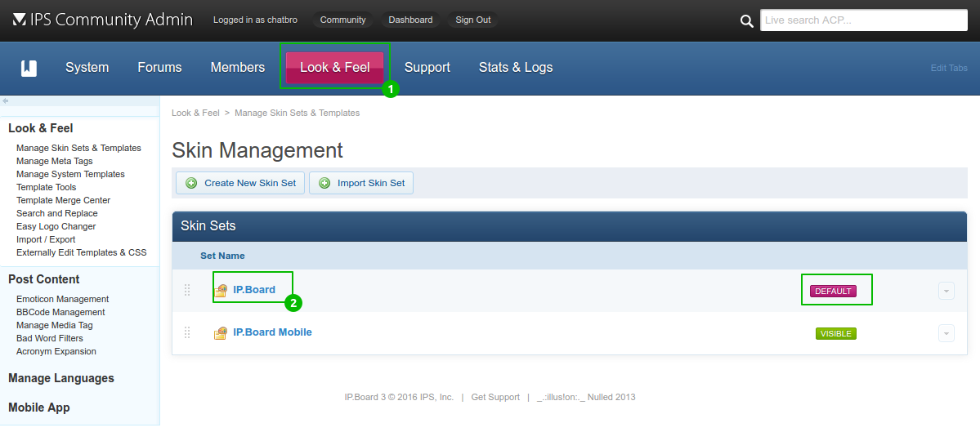
Task: Click the 'Logged in as chatbro' text
Action: point(255,20)
